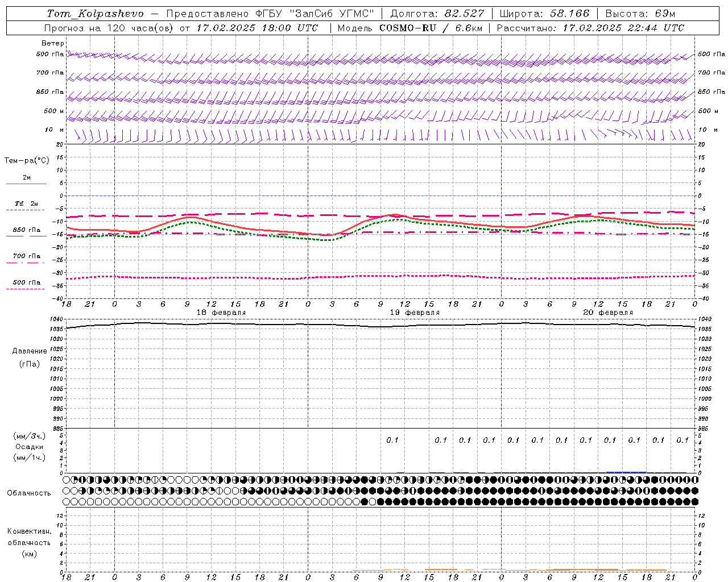728x582 pixels.
Task: Select the 'Прогноз на 120 часа(ов)' text
Action: click(x=109, y=28)
